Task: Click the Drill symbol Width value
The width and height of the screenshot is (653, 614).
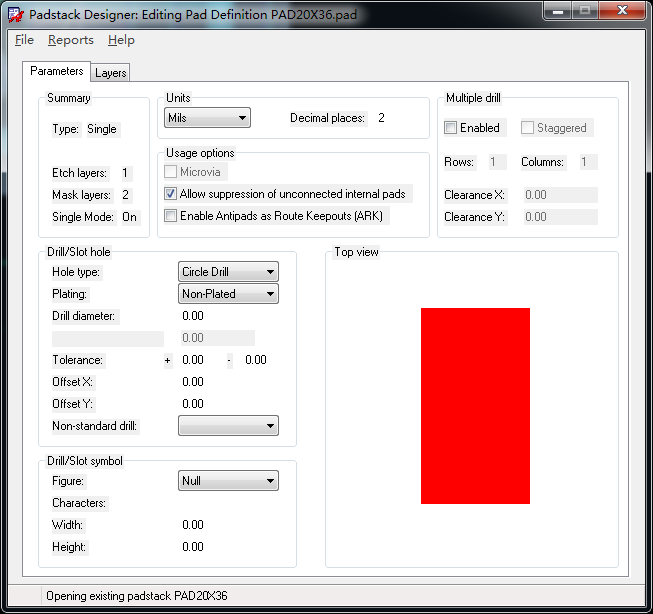Action: [x=193, y=525]
